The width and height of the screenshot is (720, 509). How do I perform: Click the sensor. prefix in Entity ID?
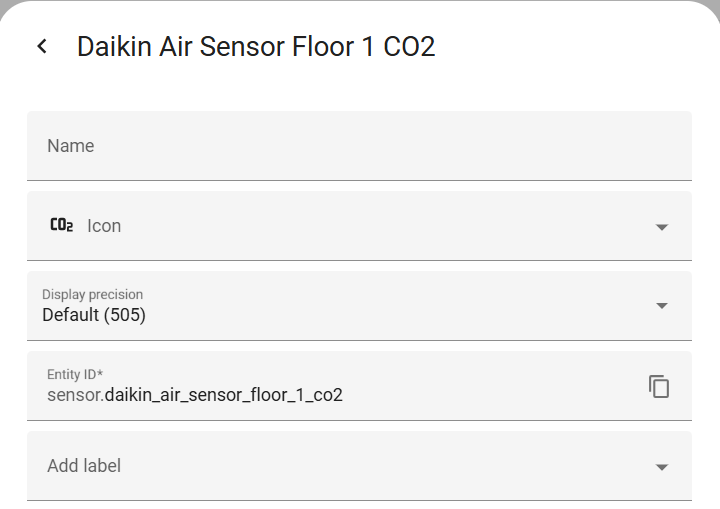point(76,395)
